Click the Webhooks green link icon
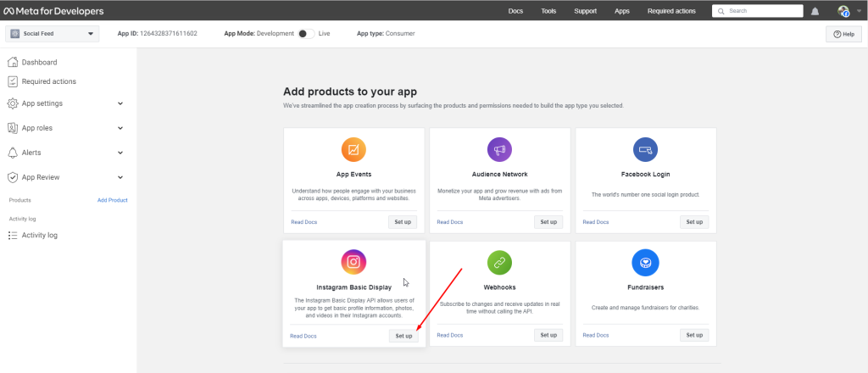The width and height of the screenshot is (868, 373). point(499,263)
